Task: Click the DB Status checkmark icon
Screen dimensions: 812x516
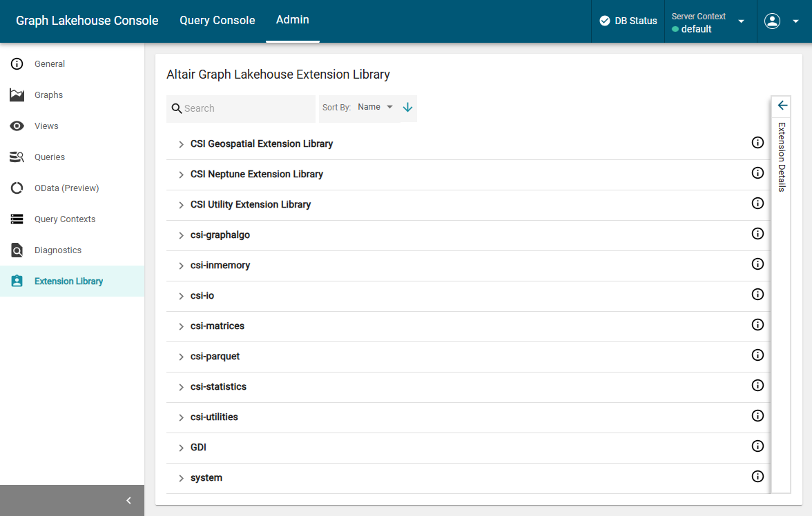Action: [605, 21]
